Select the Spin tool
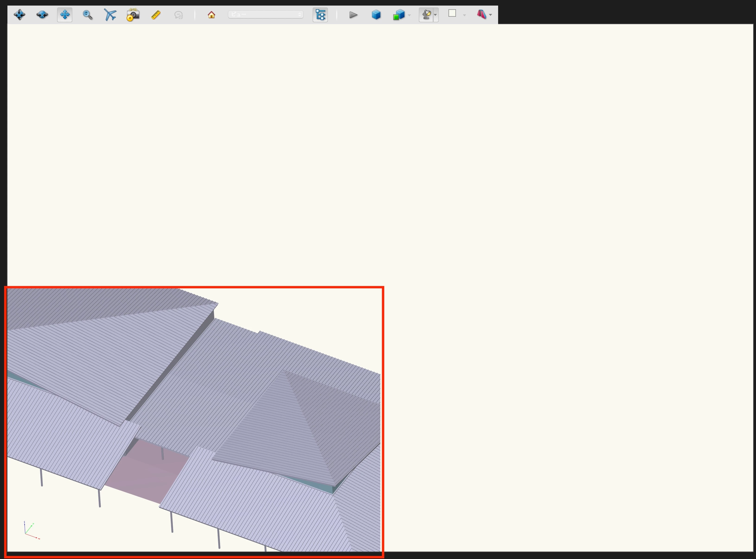This screenshot has width=756, height=559. coord(42,15)
